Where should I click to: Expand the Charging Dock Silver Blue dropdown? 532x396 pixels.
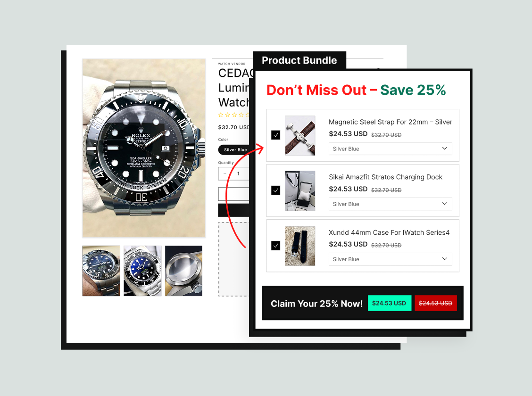pos(390,204)
